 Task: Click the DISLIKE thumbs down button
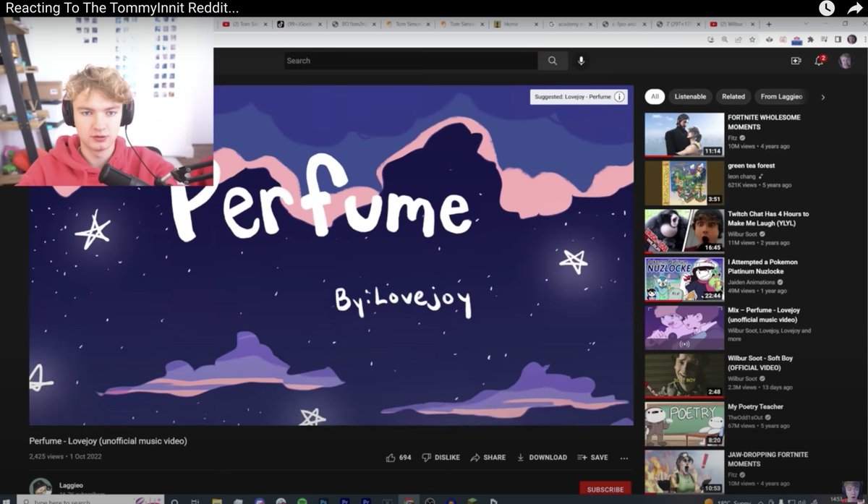pyautogui.click(x=441, y=458)
